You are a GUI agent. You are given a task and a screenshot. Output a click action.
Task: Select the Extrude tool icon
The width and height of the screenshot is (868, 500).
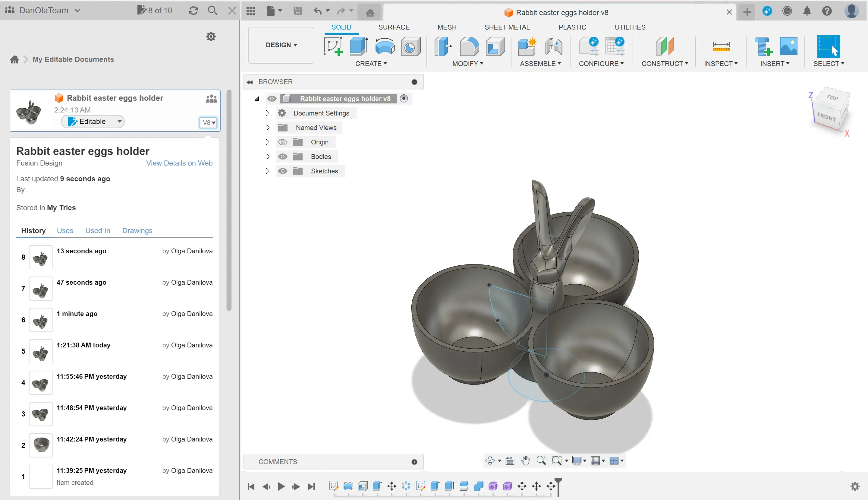[x=359, y=46]
